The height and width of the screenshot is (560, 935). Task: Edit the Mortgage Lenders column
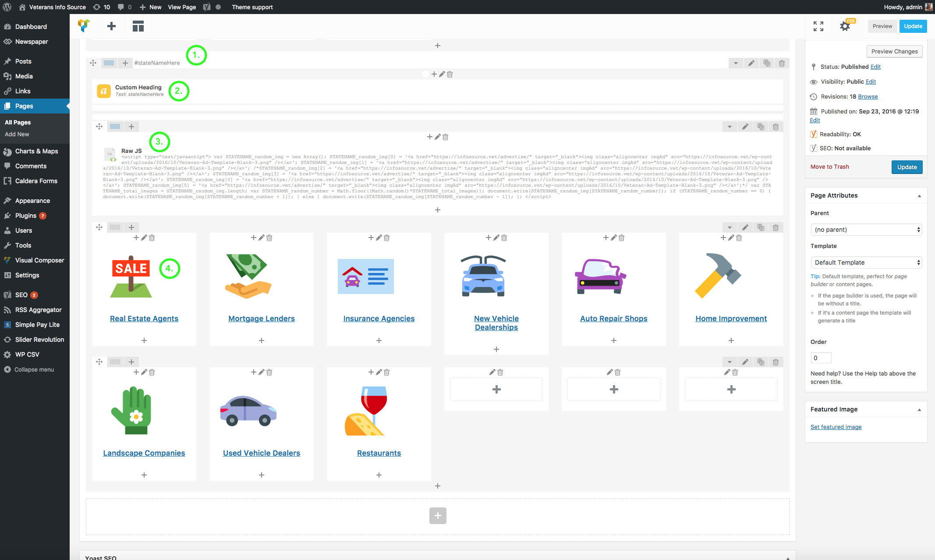262,238
